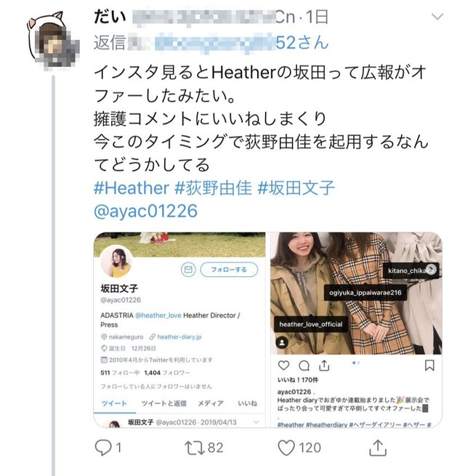Click the Instagram bookmark icon in the image
The image size is (465, 476).
429,366
